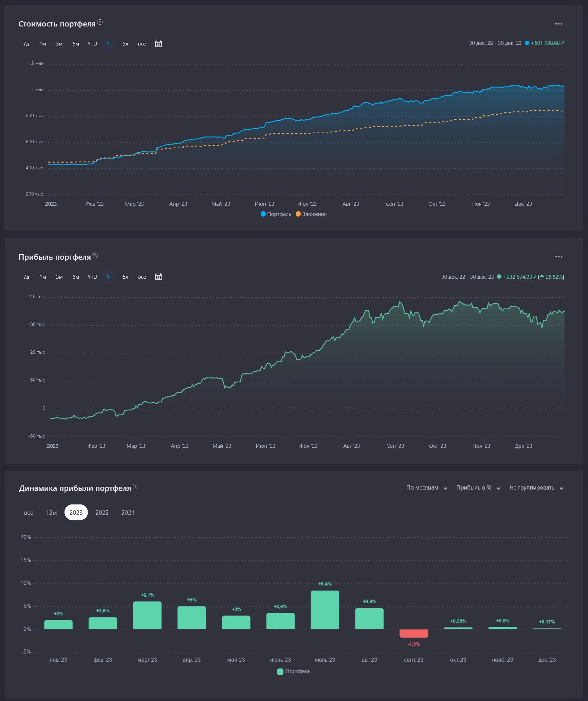Viewport: 588px width, 701px height.
Task: Click help icon next to Прибыль портфеля
Action: pyautogui.click(x=95, y=255)
